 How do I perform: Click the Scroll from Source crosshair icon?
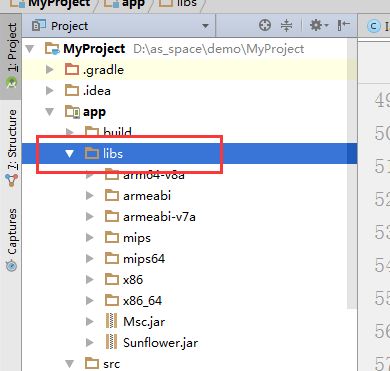point(265,25)
